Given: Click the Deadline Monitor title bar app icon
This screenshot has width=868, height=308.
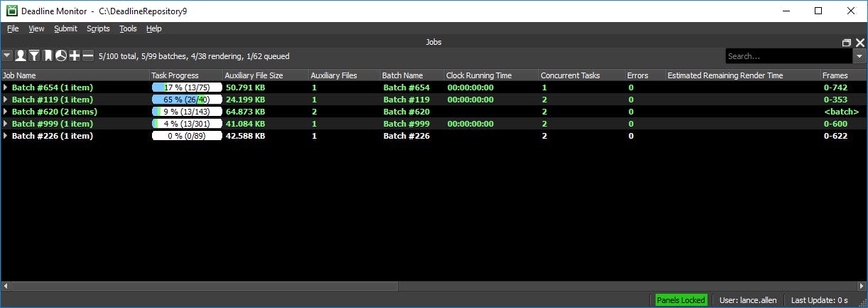Looking at the screenshot, I should (11, 11).
